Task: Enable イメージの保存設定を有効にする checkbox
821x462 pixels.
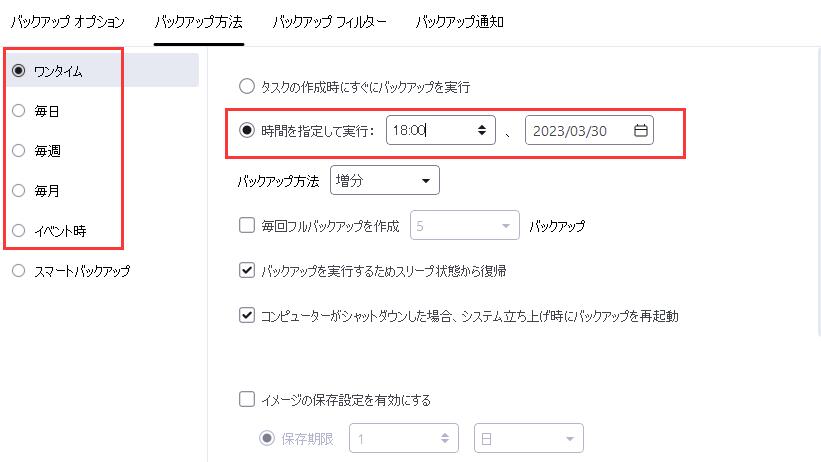Action: (247, 400)
